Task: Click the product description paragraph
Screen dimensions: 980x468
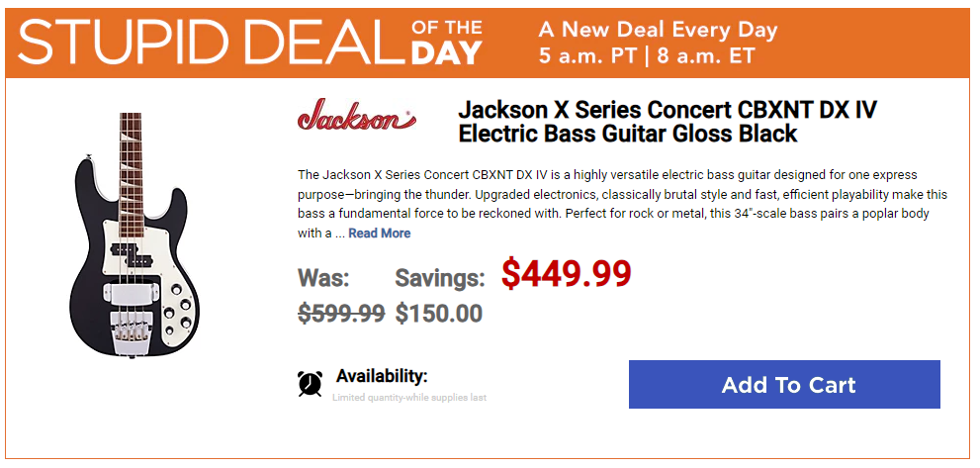Action: coord(622,204)
